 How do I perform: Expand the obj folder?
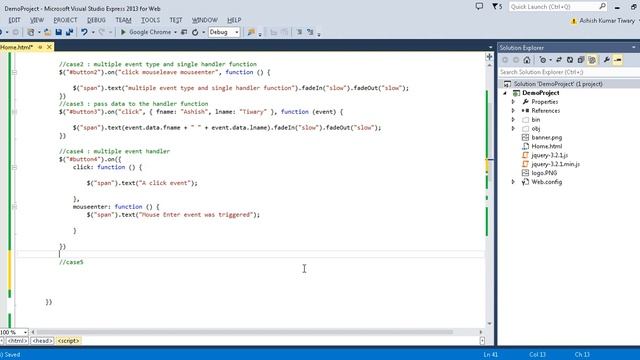click(513, 129)
